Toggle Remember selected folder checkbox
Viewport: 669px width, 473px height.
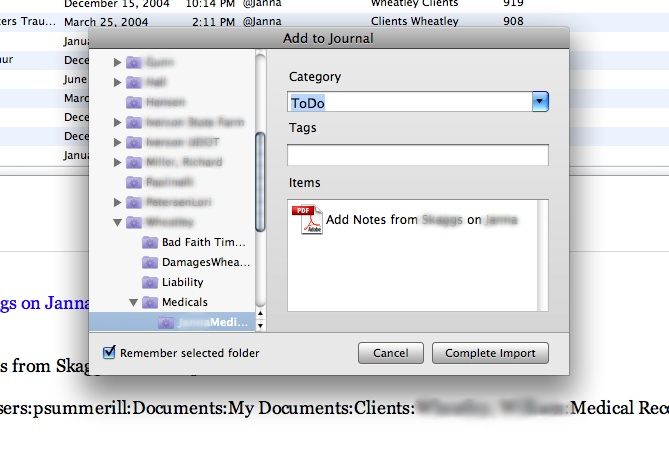click(x=109, y=352)
